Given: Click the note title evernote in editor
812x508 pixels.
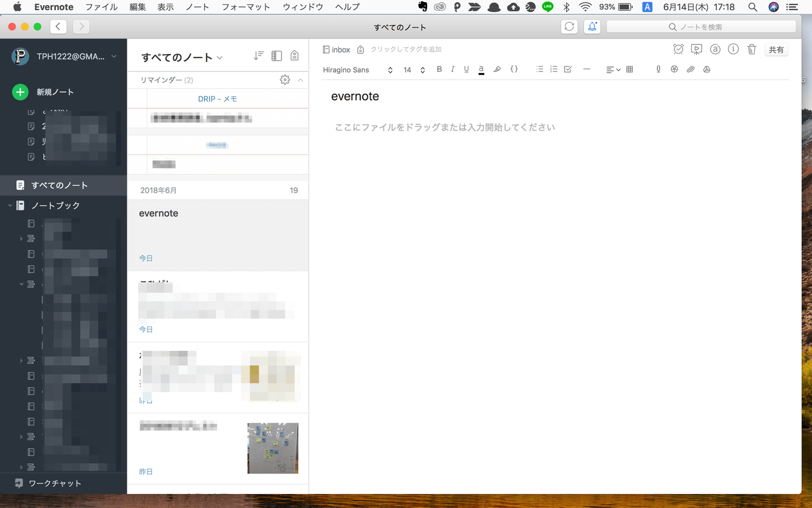Looking at the screenshot, I should pos(355,96).
